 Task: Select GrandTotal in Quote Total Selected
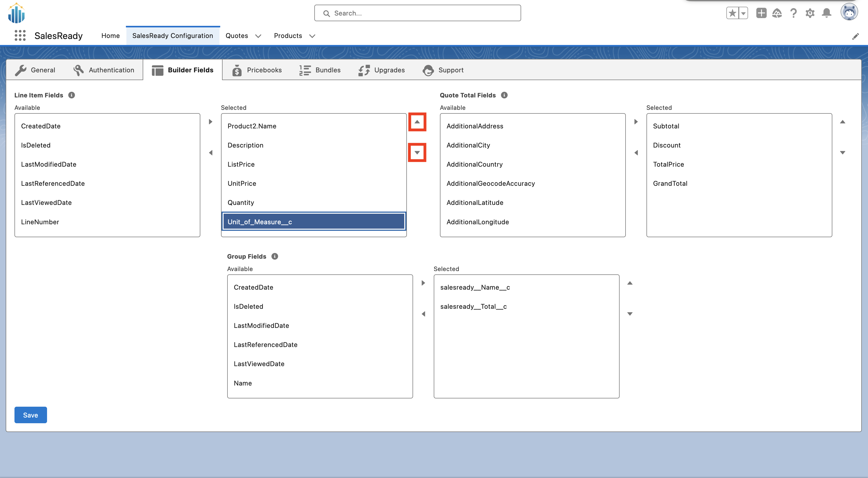click(670, 184)
